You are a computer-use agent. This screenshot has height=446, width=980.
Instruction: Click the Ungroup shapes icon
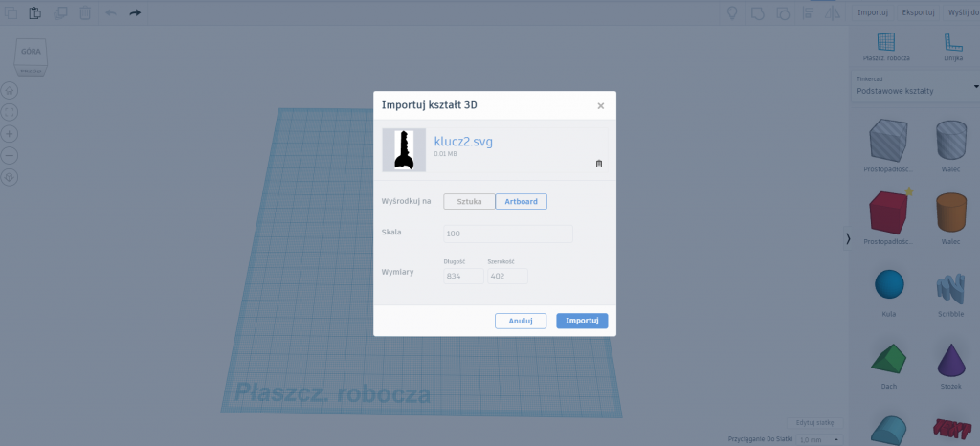[x=783, y=12]
